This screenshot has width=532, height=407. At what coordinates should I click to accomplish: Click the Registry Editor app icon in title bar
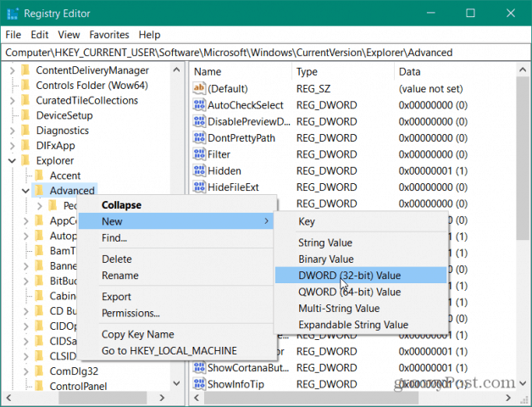[13, 14]
